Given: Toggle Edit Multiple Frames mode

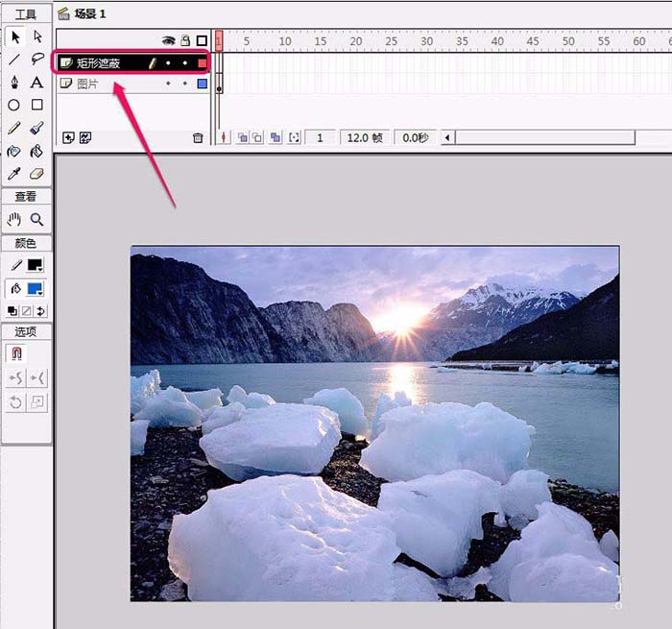Looking at the screenshot, I should [x=276, y=137].
